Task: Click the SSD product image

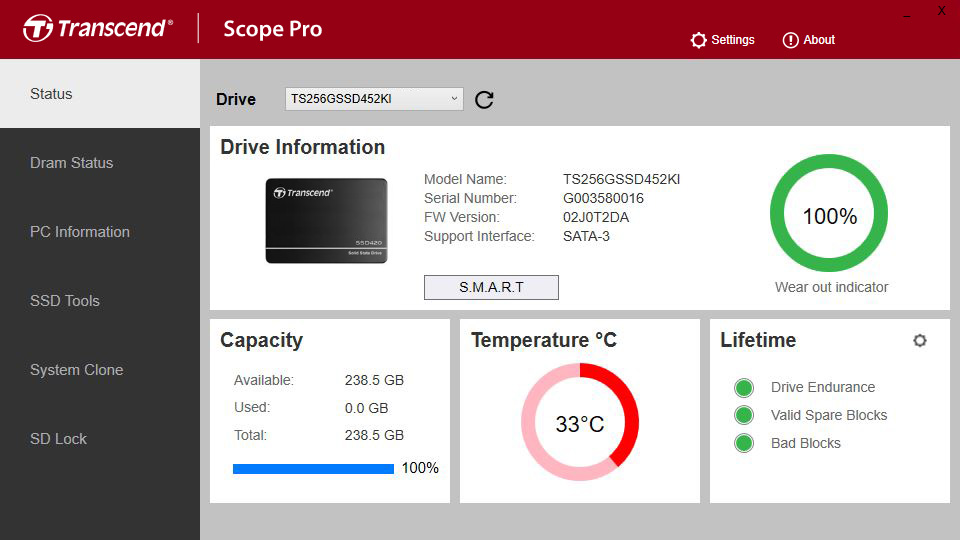Action: pos(326,220)
